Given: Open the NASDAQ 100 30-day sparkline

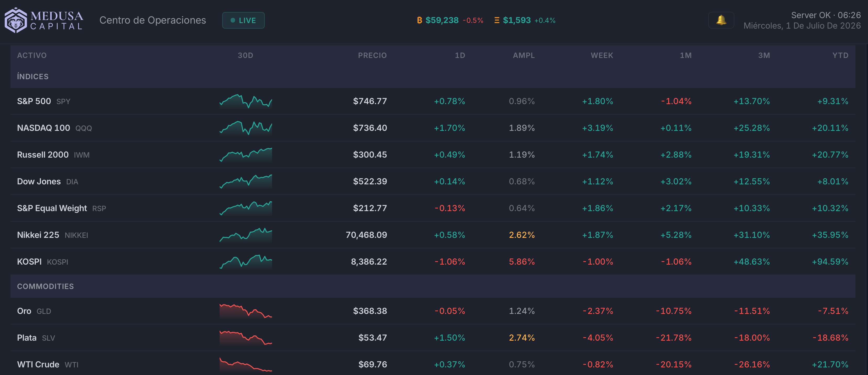Looking at the screenshot, I should 246,128.
